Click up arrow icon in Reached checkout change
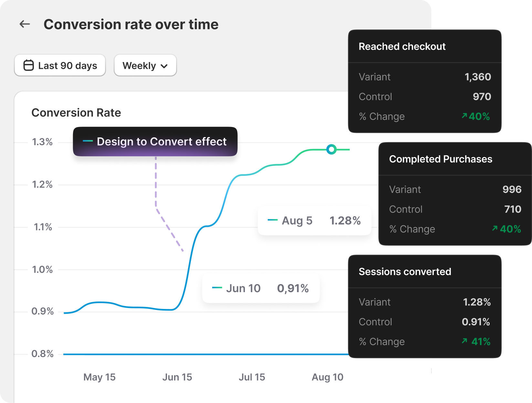 click(x=464, y=116)
